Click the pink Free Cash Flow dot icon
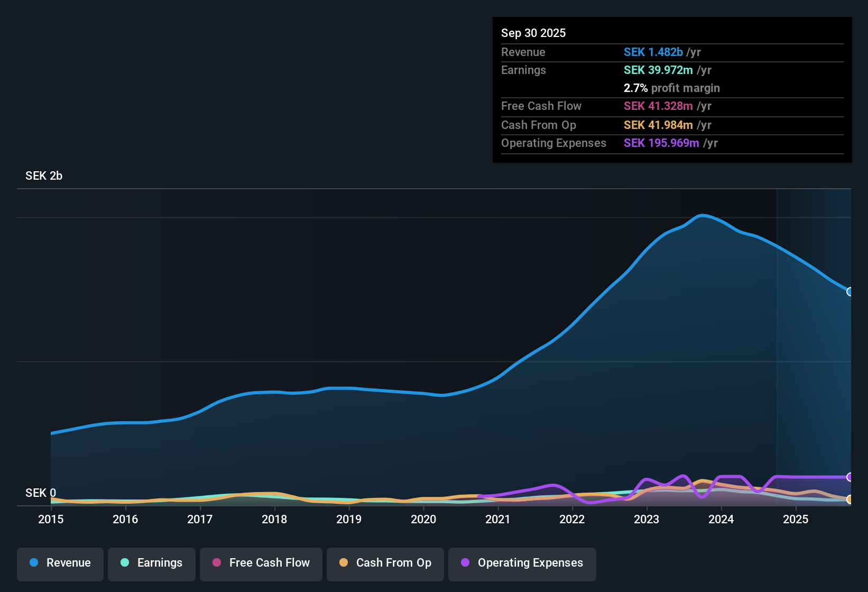This screenshot has height=592, width=868. (216, 563)
